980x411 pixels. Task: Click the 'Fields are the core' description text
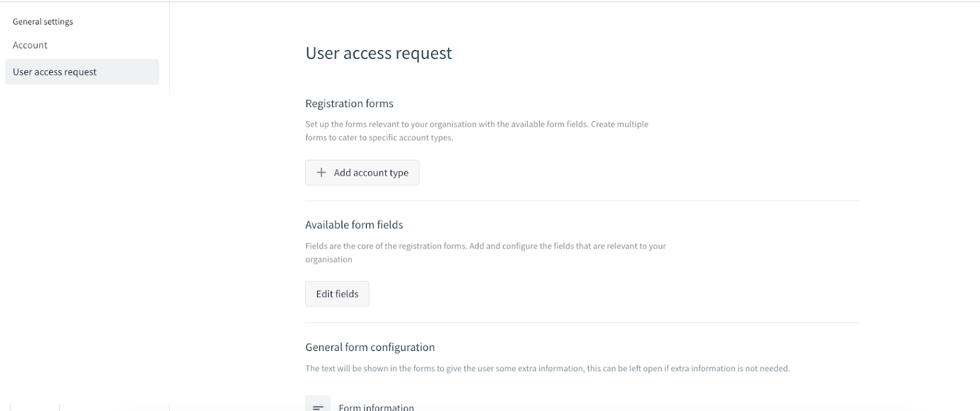[485, 246]
